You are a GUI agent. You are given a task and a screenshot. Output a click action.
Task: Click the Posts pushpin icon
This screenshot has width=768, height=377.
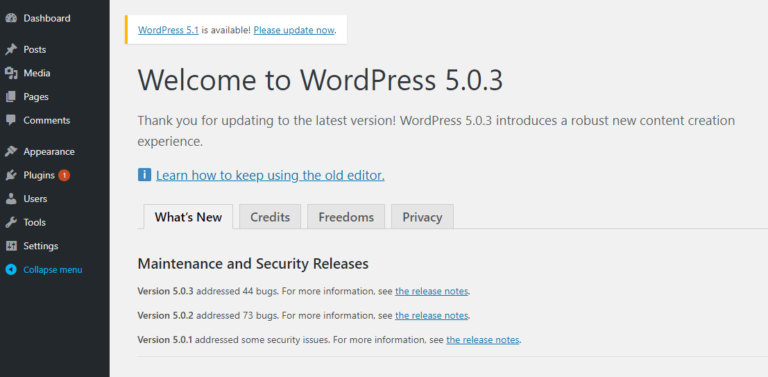11,49
